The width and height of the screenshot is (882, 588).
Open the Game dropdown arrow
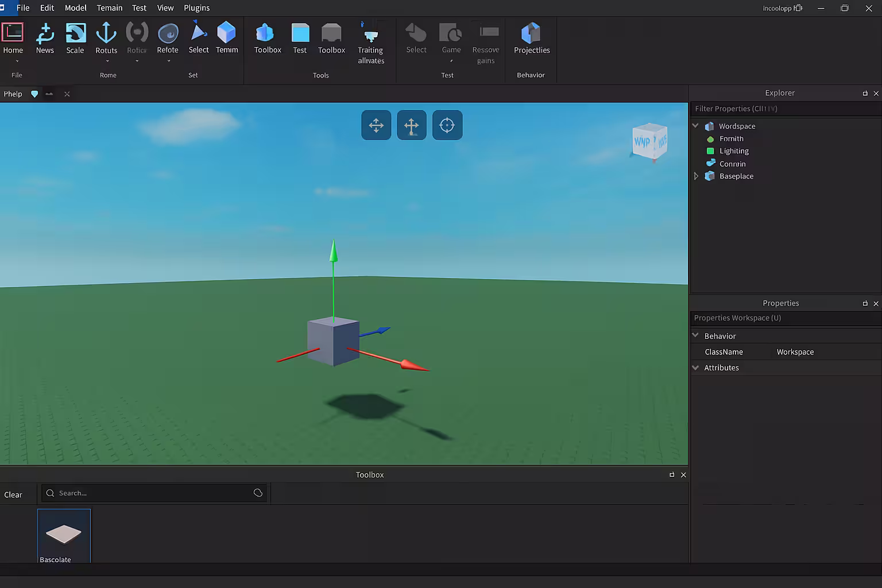pos(451,61)
